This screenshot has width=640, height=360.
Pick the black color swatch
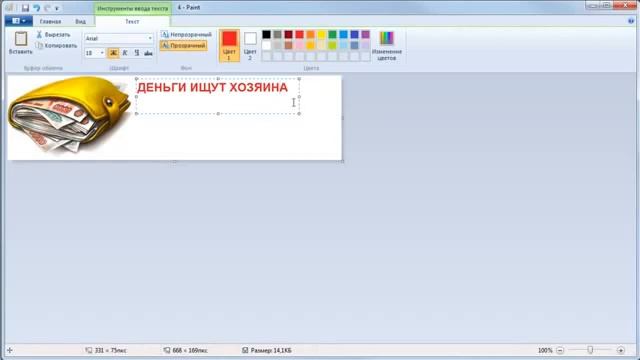[x=267, y=34]
